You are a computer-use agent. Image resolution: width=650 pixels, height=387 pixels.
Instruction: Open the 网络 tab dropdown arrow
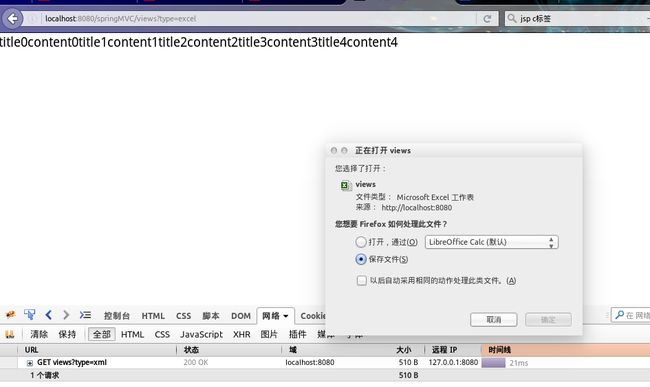coord(286,316)
